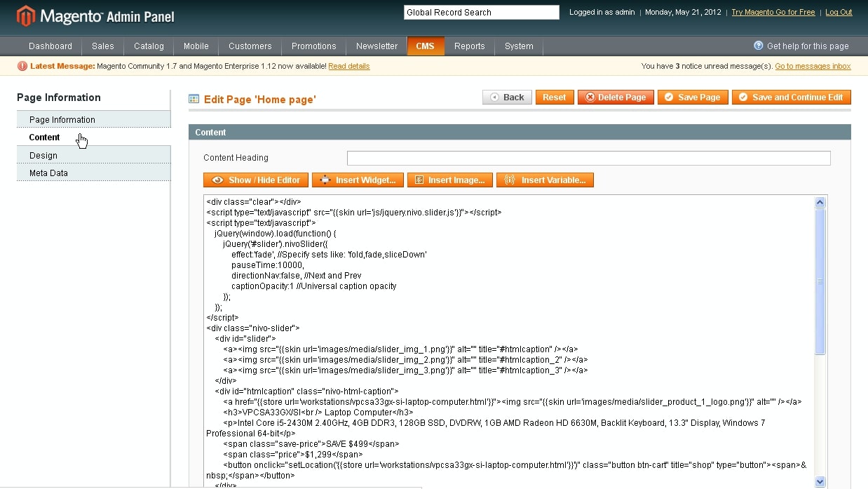Click the latest message alert icon
This screenshot has height=489, width=868.
tap(22, 66)
